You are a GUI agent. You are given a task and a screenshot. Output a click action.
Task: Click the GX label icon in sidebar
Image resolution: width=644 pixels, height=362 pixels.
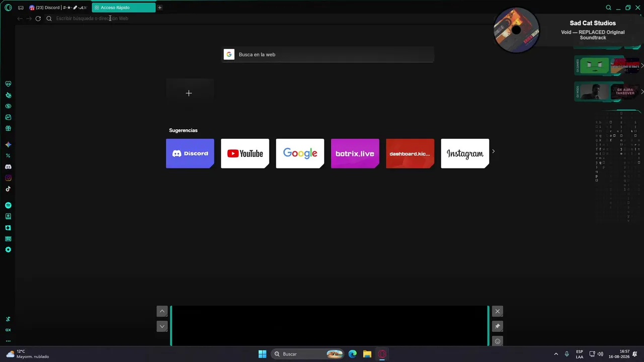pyautogui.click(x=8, y=330)
